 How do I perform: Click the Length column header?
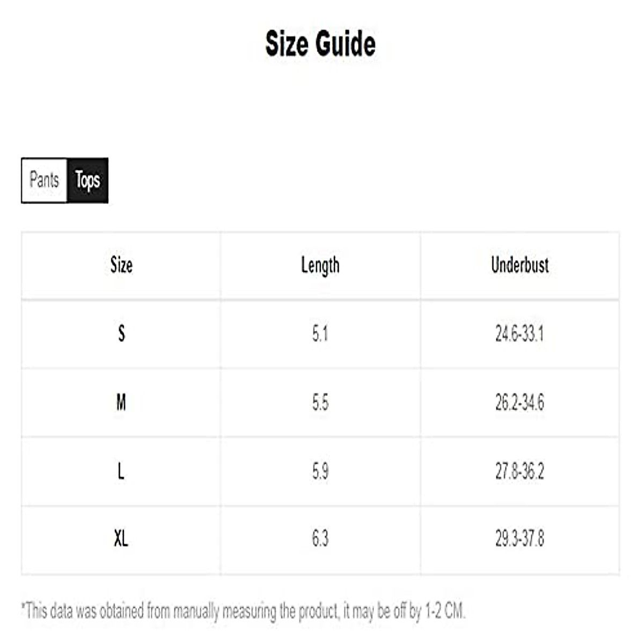[320, 265]
